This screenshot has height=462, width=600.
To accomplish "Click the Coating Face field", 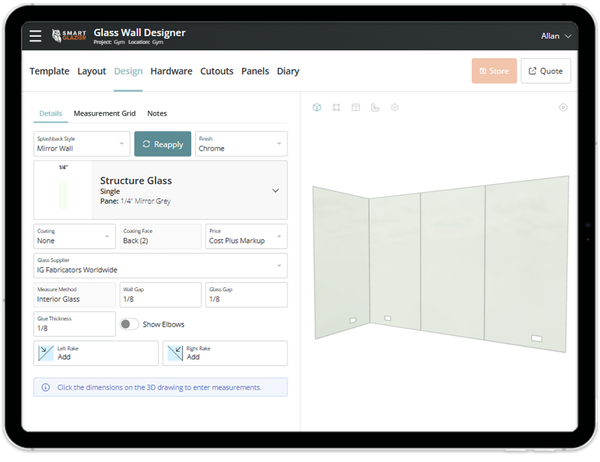I will [x=160, y=236].
